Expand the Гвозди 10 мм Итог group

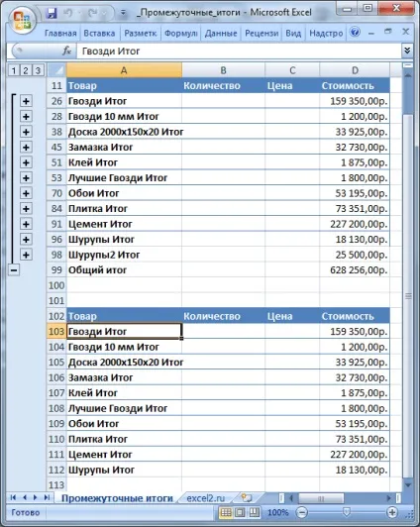pos(26,116)
